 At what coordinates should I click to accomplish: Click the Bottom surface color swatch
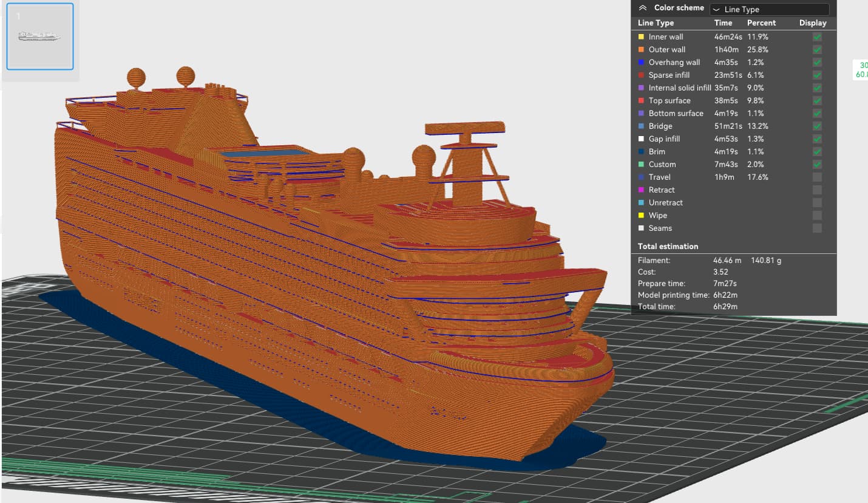pos(641,113)
